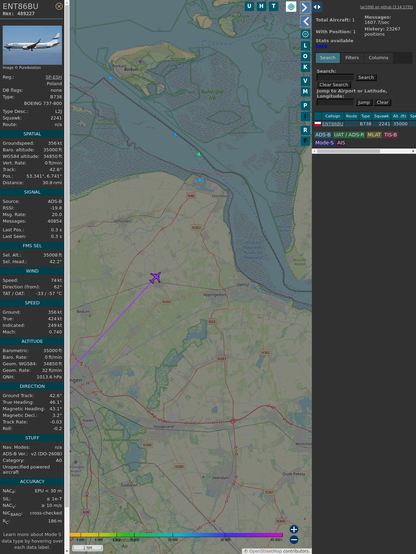Toggle the P map button

pyautogui.click(x=305, y=105)
